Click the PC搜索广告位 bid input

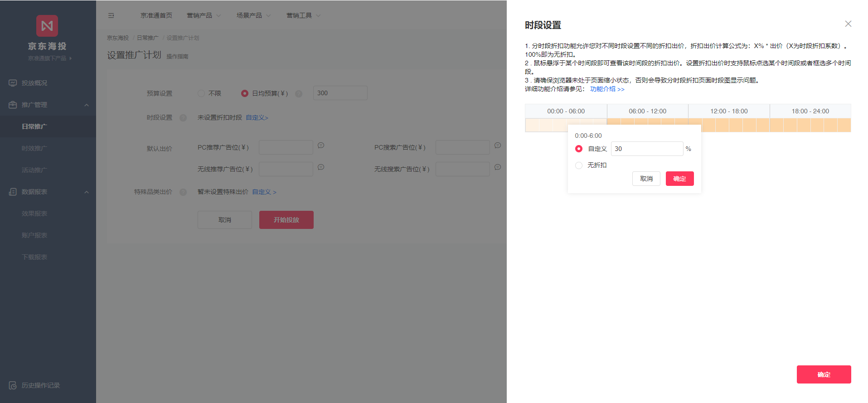[x=462, y=147]
